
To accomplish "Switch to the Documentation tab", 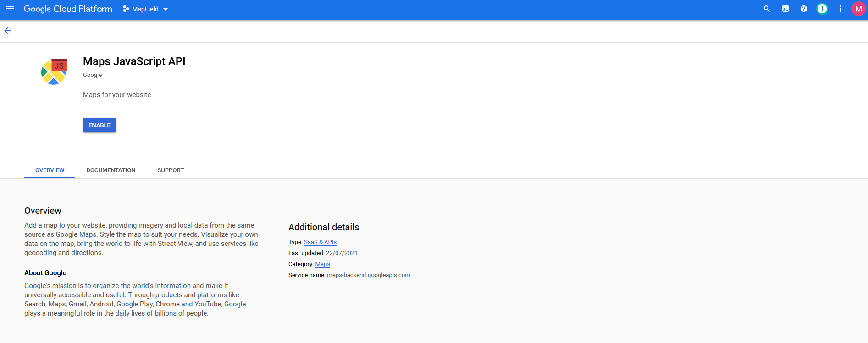I will pyautogui.click(x=111, y=170).
